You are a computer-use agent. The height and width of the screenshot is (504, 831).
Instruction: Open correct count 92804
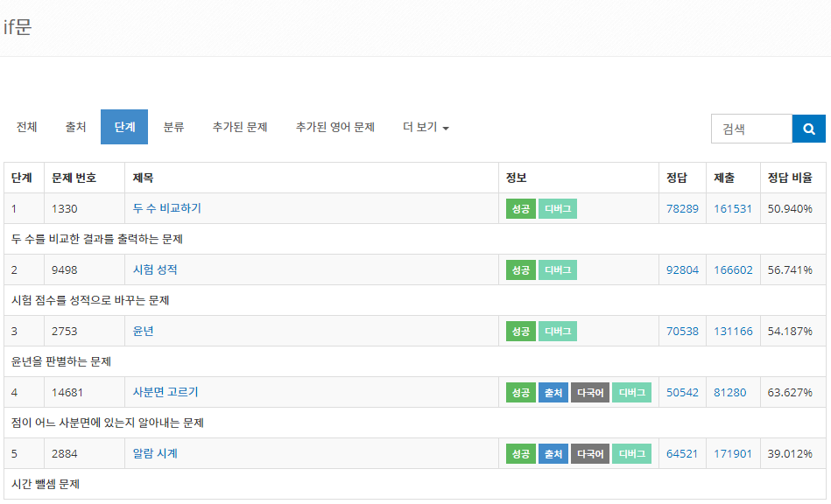click(x=682, y=270)
